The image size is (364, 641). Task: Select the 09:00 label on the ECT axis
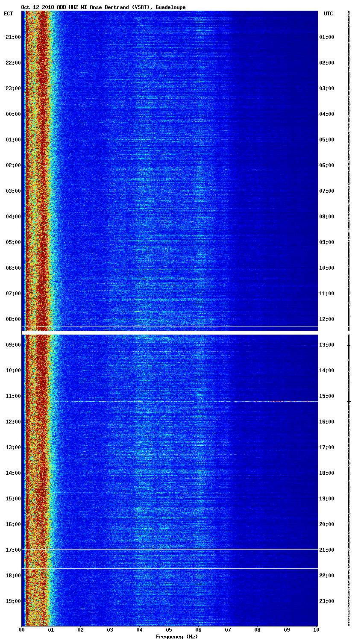point(13,345)
